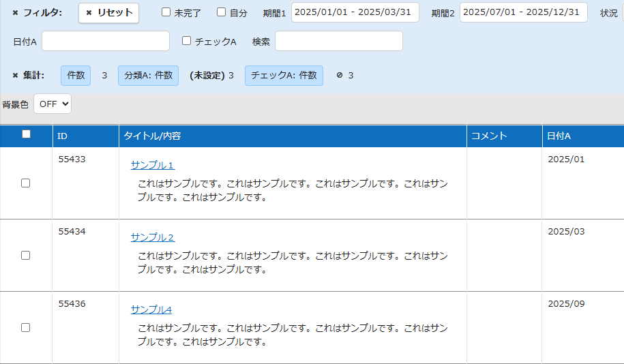Open the サンプル2 link

[152, 237]
